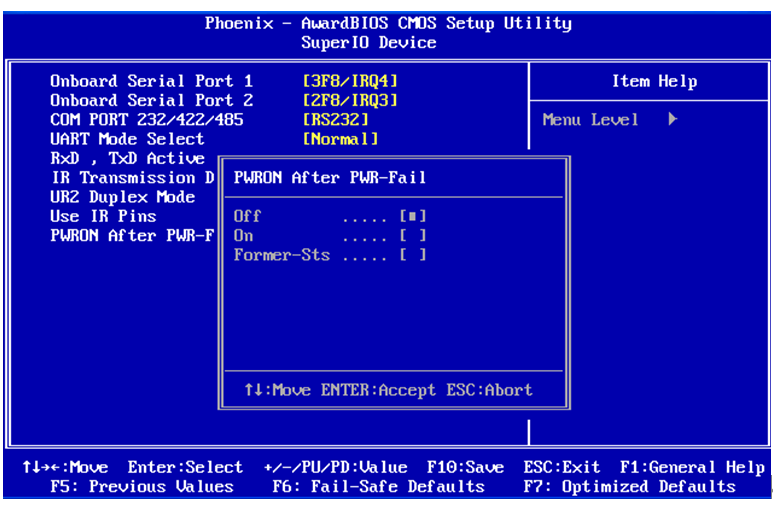Select the On radio option
Screen dimensions: 773x505
[412, 236]
